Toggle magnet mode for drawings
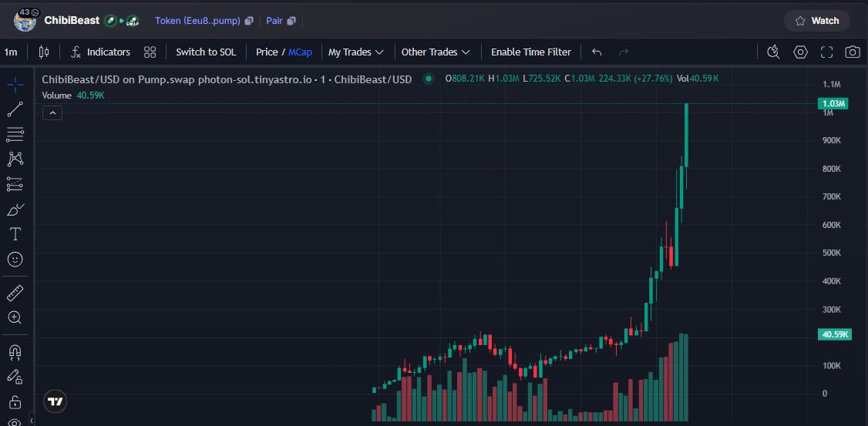This screenshot has width=868, height=426. point(15,352)
